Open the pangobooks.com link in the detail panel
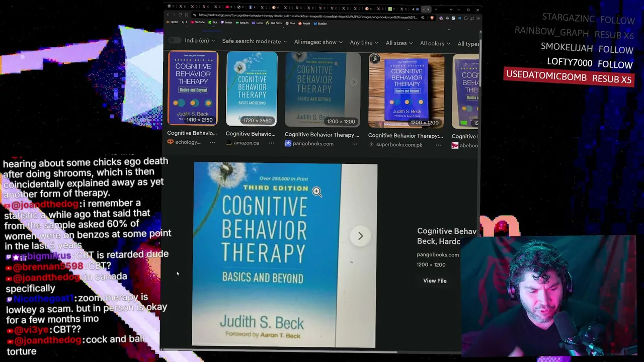 point(438,255)
